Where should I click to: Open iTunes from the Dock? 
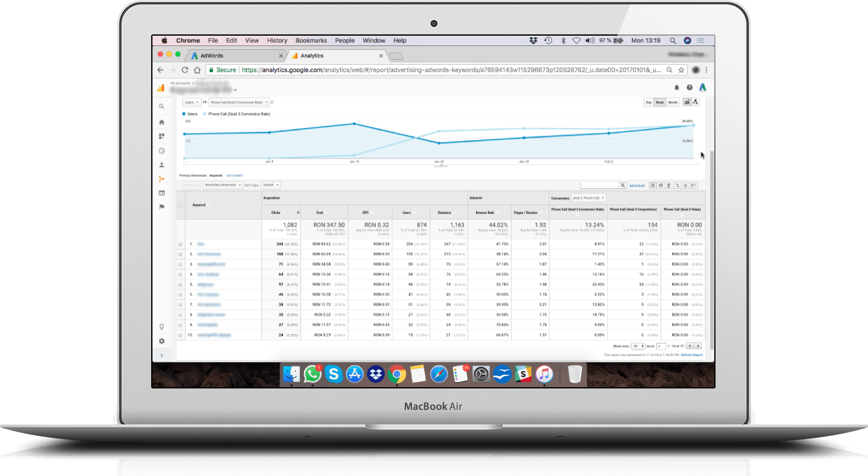click(544, 374)
